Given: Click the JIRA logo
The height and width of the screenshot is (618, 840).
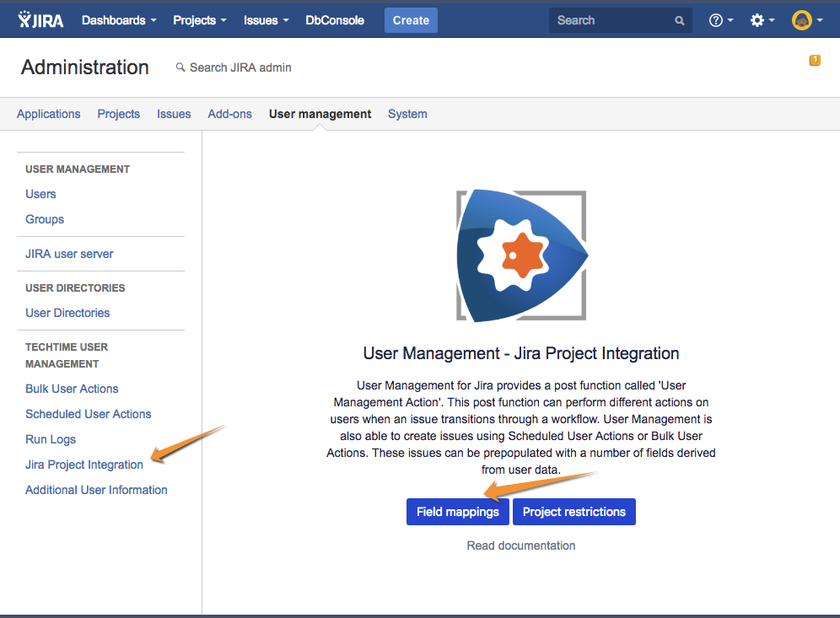Looking at the screenshot, I should (x=40, y=20).
